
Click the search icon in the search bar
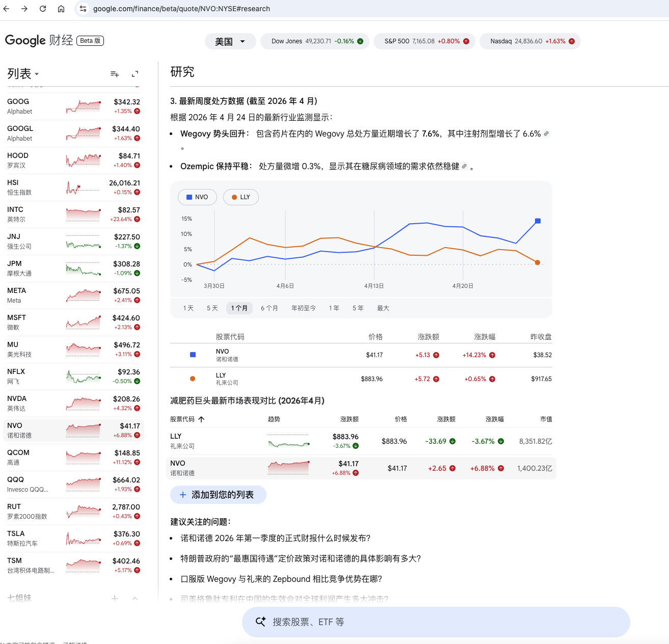260,622
